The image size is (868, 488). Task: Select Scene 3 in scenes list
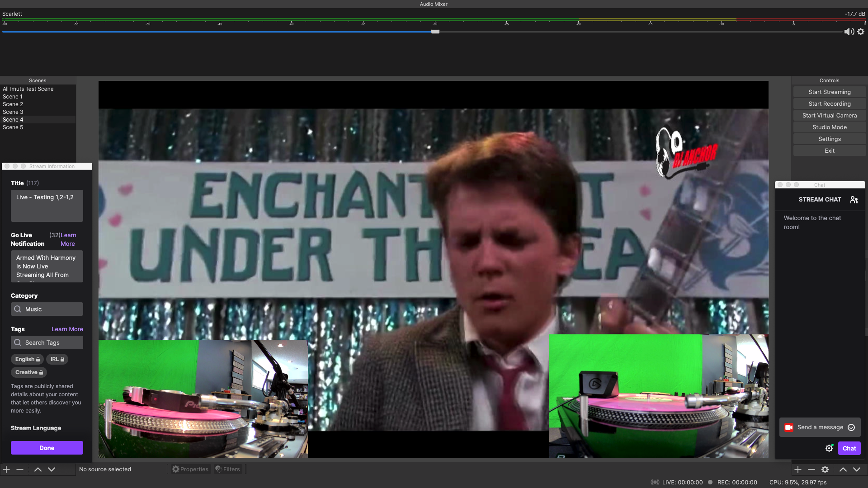pos(38,112)
